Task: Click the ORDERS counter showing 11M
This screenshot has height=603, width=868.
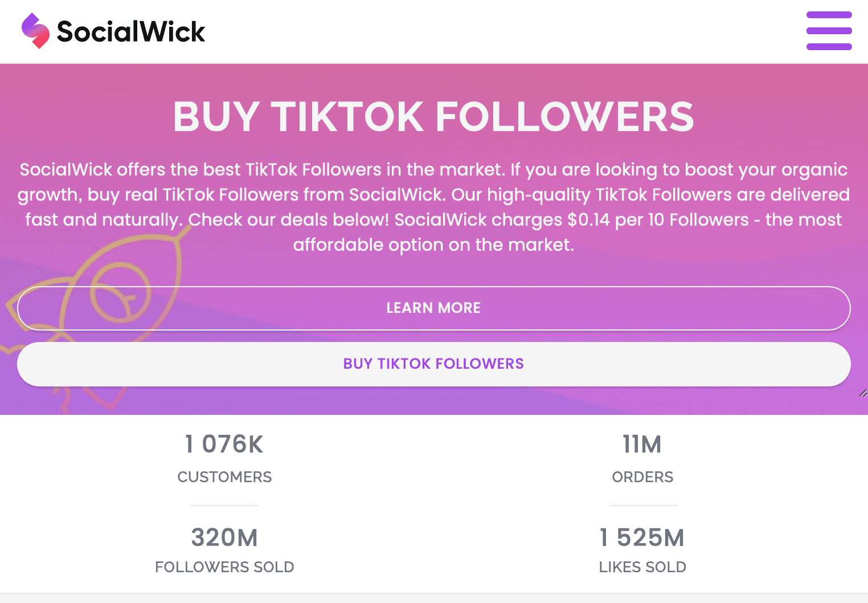Action: 642,459
